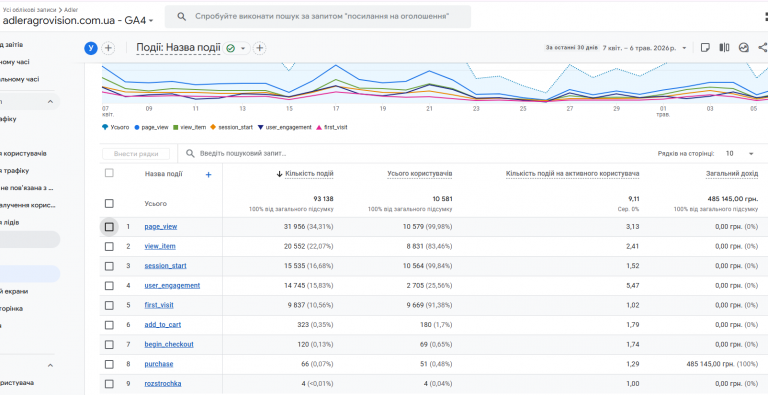
Task: Open the report status dropdown with green check
Action: 237,48
